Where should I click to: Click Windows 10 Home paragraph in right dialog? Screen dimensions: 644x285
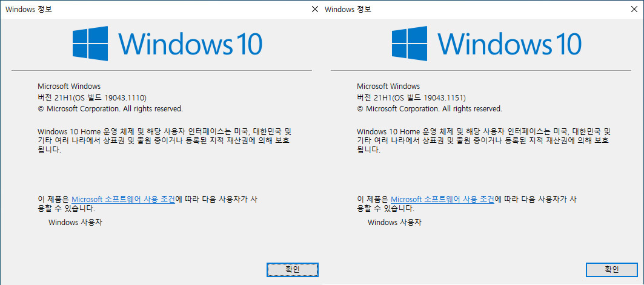point(484,140)
